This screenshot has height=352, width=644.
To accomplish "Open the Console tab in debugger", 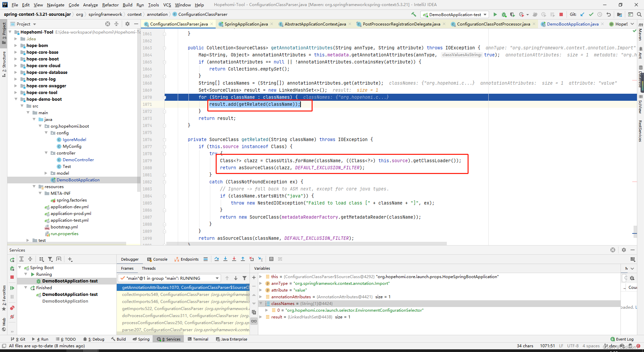I will point(157,259).
